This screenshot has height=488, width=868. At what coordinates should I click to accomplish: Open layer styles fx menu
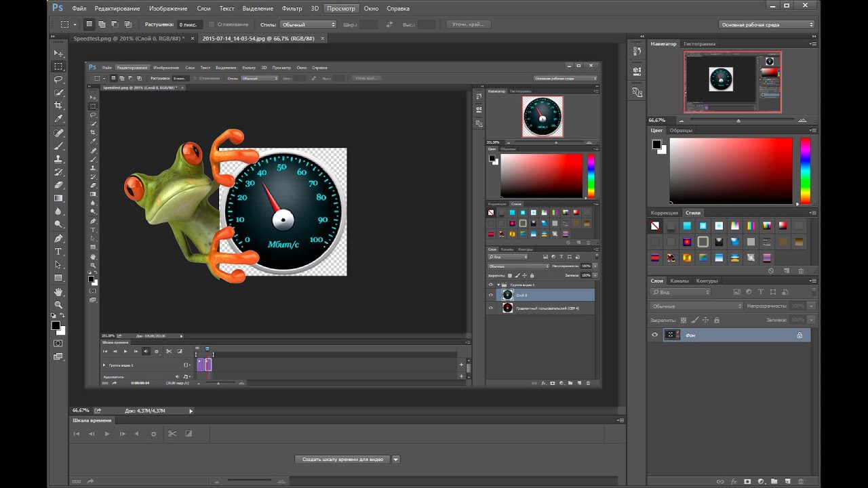733,481
